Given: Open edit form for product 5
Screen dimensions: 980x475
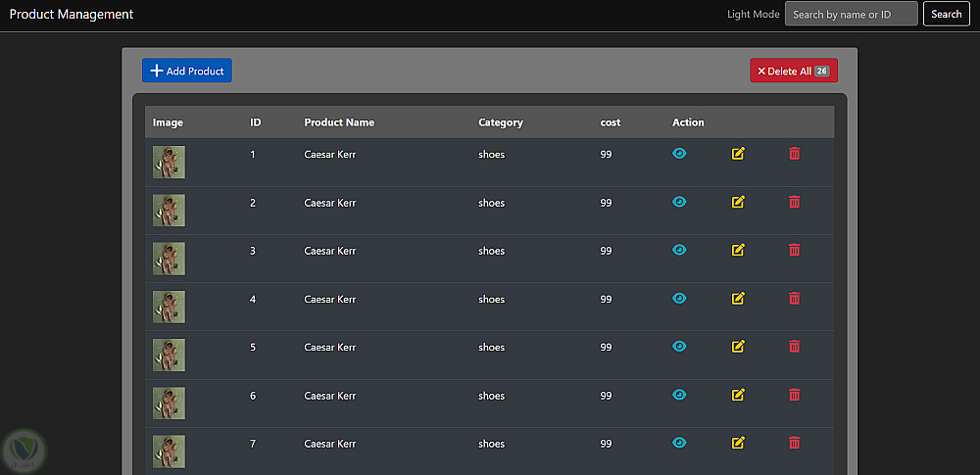Looking at the screenshot, I should click(738, 346).
